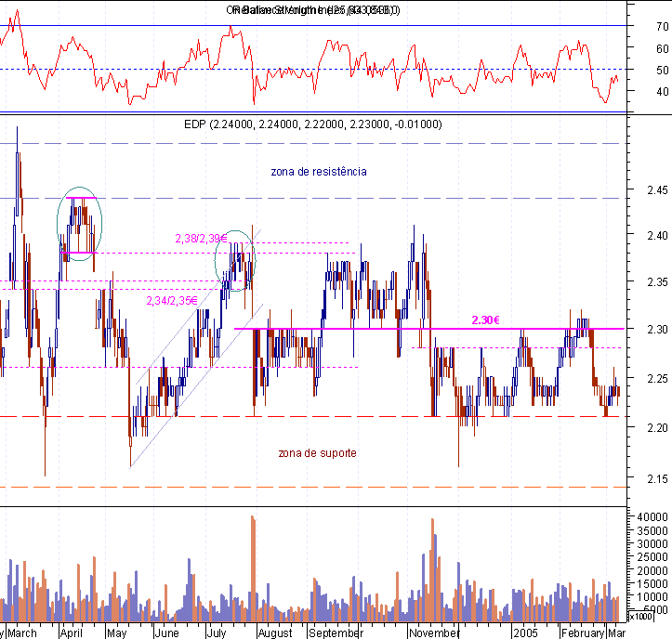
Task: Click the 2.35 price scale value
Action: pos(657,281)
